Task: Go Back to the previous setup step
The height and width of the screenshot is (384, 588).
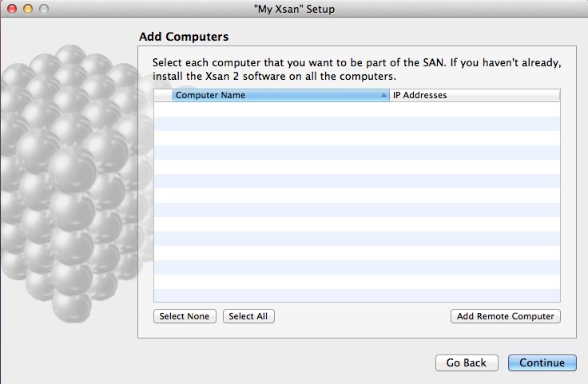Action: point(467,362)
